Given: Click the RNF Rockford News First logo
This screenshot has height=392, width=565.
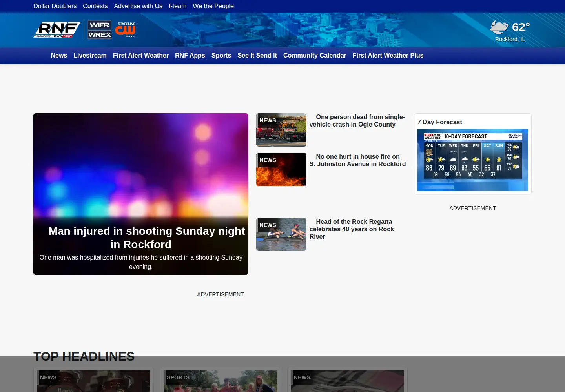Looking at the screenshot, I should click(57, 30).
